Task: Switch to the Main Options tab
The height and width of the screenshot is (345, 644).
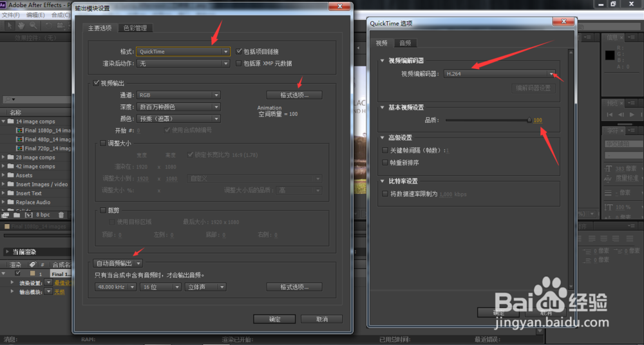Action: coord(100,28)
